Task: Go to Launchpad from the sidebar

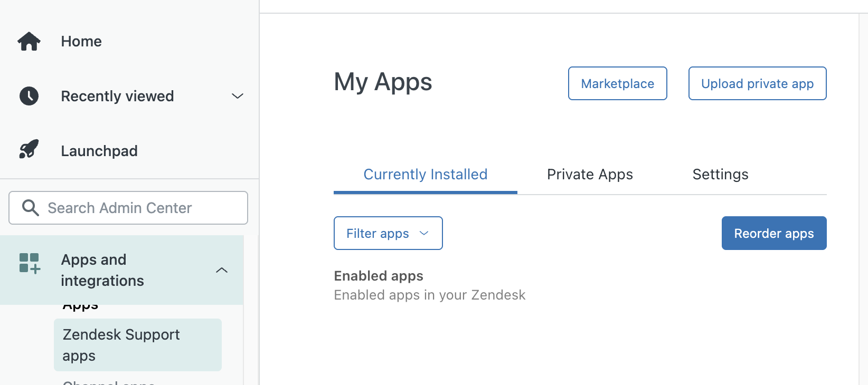Action: pyautogui.click(x=99, y=151)
